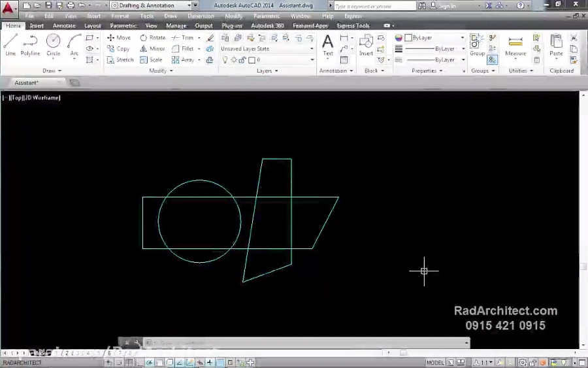Choose the Move command
Screen dimensions: 588x368
[x=119, y=38]
